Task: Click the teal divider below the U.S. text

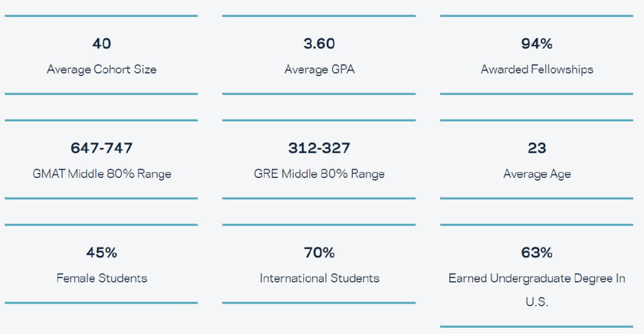Action: point(536,326)
